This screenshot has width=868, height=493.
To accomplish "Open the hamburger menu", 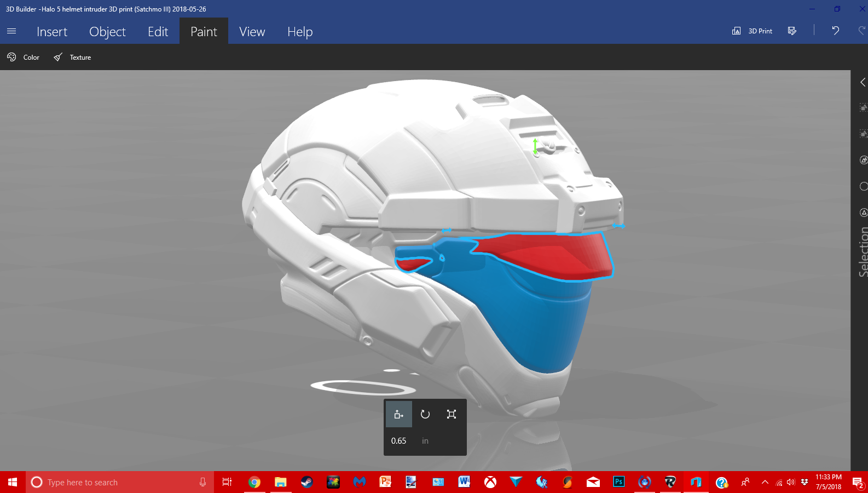I will coord(11,31).
